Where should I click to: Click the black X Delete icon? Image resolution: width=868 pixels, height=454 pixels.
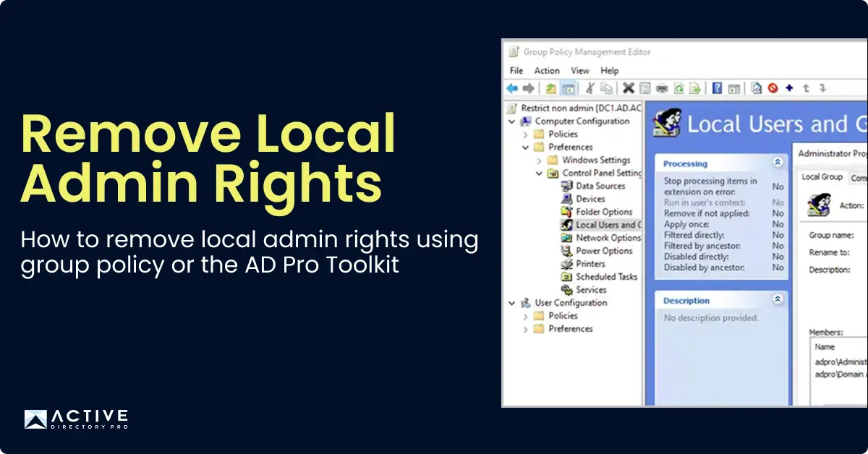tap(628, 88)
